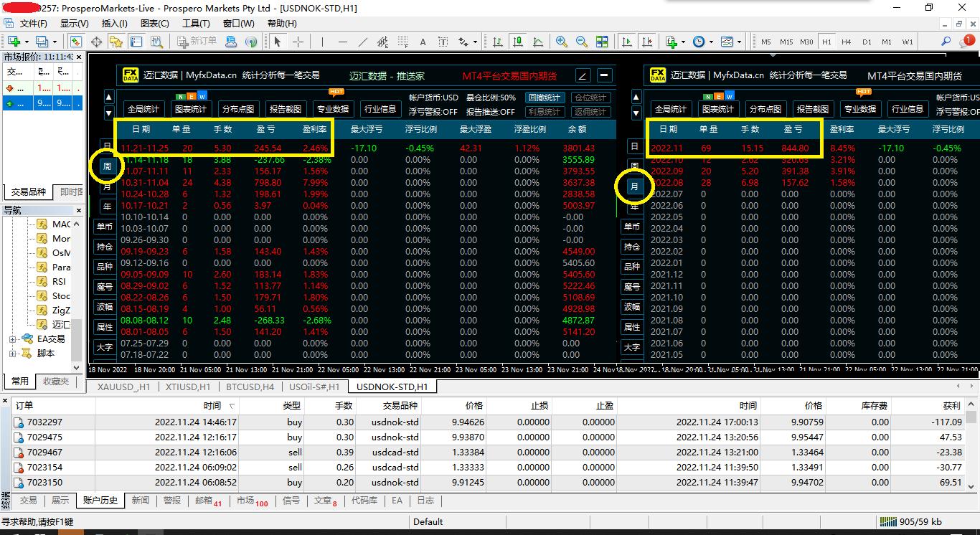The width and height of the screenshot is (980, 535).
Task: Select the text label T tool
Action: click(x=443, y=42)
